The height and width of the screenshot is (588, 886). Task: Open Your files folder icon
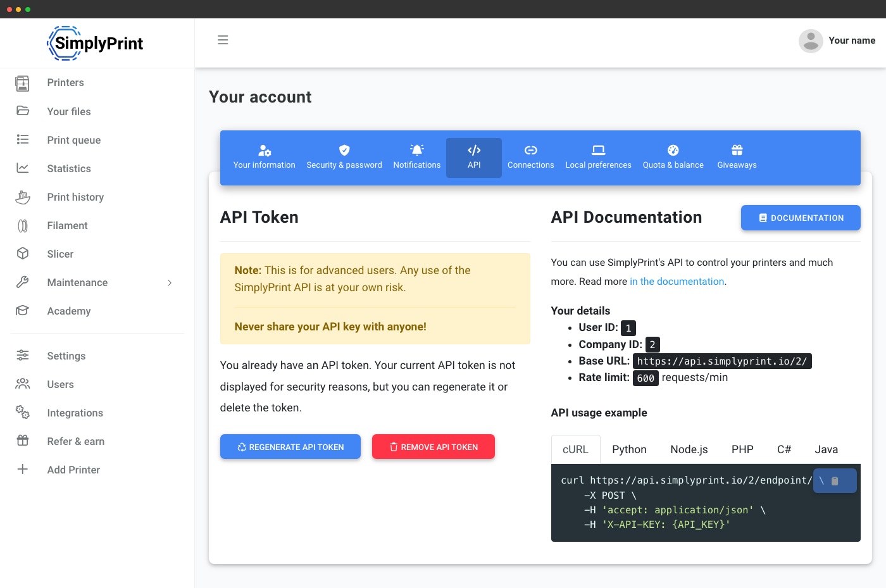23,111
